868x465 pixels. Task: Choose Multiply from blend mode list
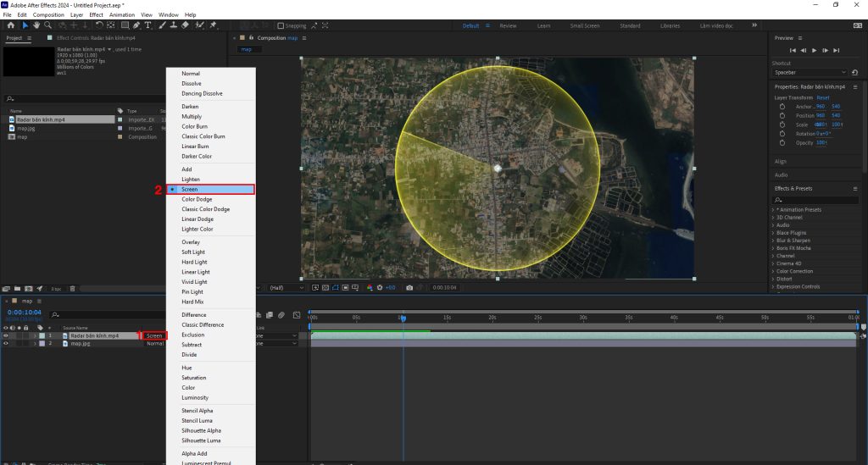192,117
